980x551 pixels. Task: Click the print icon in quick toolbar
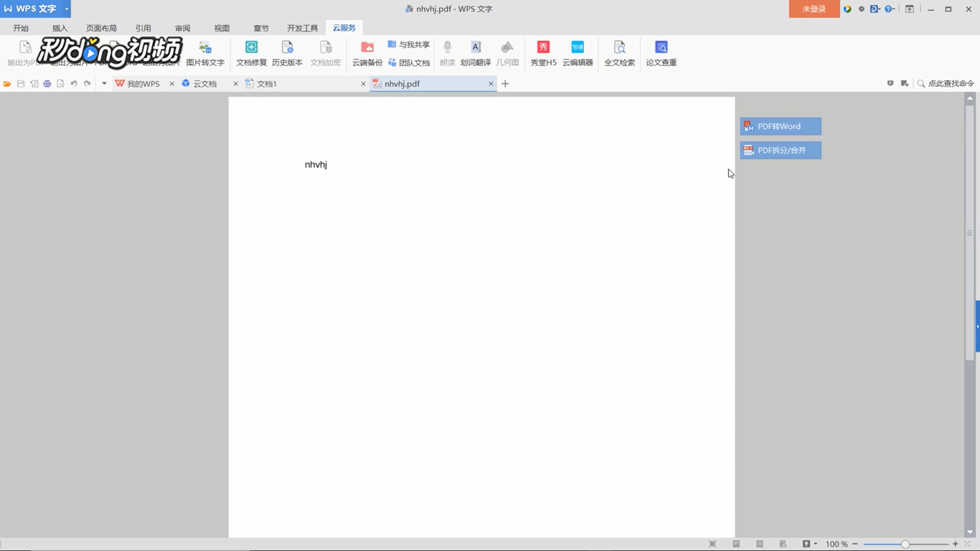[x=47, y=84]
